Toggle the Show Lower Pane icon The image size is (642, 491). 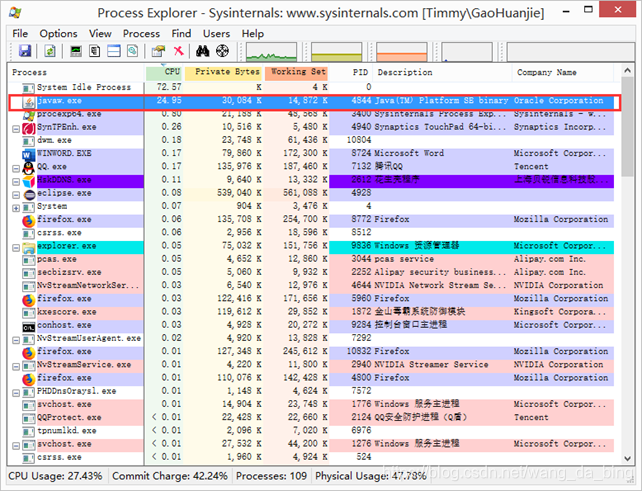pyautogui.click(x=113, y=51)
